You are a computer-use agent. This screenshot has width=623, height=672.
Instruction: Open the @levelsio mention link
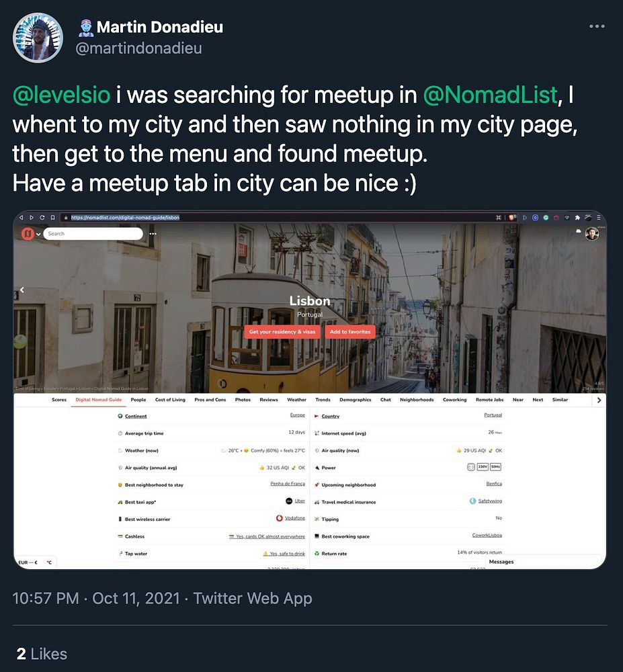[x=62, y=95]
